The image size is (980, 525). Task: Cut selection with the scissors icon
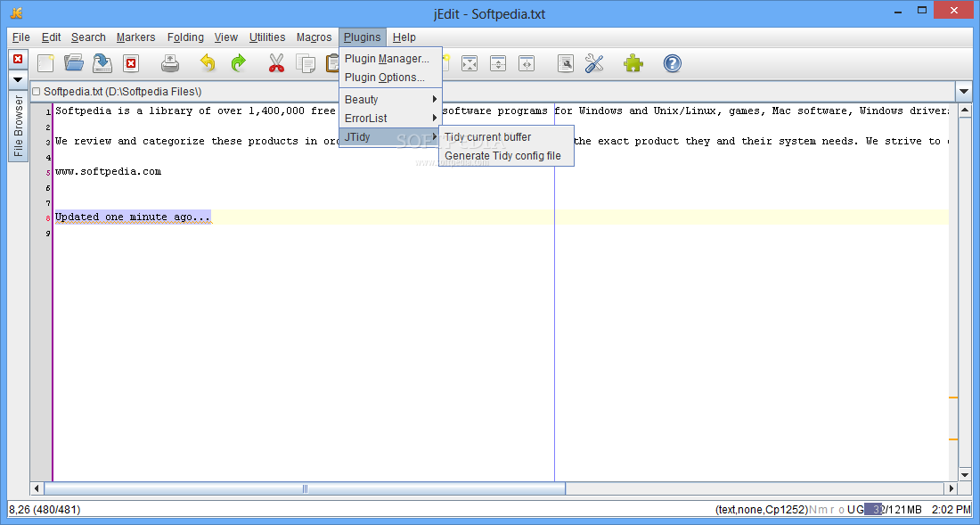click(x=276, y=63)
